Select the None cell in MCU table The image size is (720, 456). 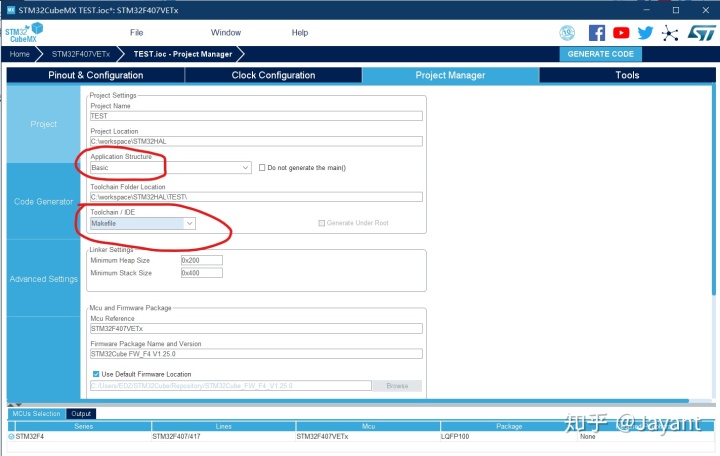[x=646, y=436]
